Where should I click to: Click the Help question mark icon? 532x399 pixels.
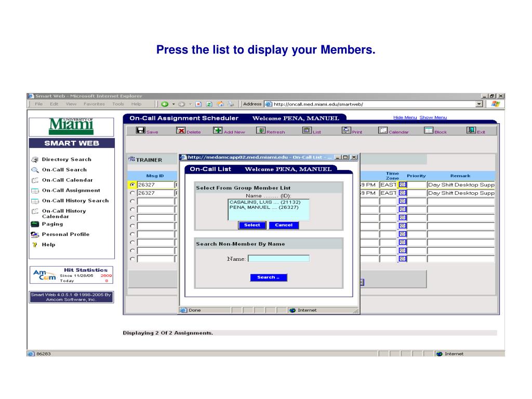[35, 245]
